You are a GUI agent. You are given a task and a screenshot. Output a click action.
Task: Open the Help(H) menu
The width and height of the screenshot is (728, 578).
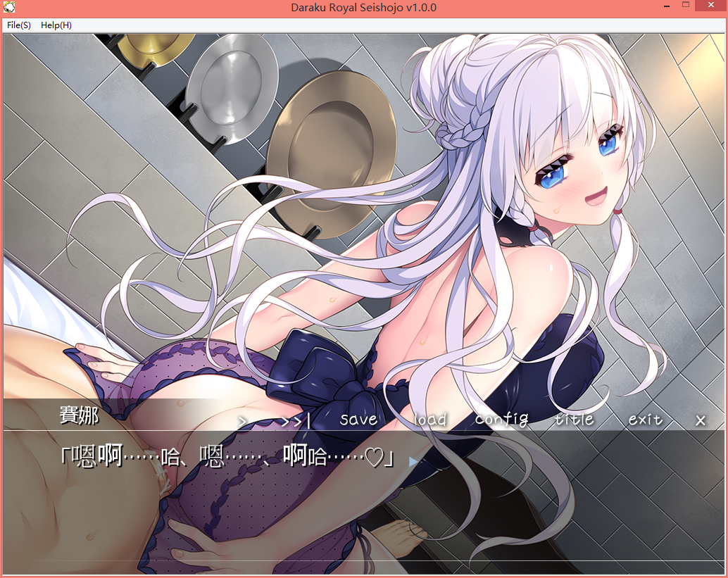(x=56, y=25)
